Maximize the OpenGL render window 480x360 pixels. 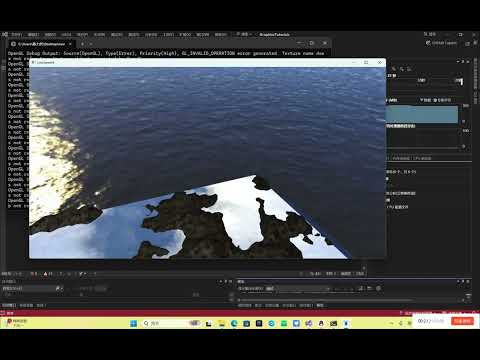click(366, 62)
